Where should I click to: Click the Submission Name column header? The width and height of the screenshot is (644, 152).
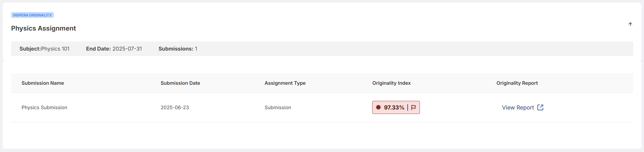pyautogui.click(x=43, y=83)
